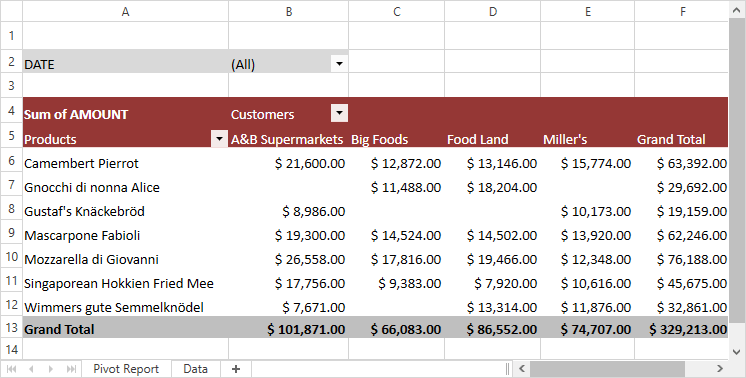Click next sheet navigation arrow
Screen dimensions: 746x378
tap(51, 369)
